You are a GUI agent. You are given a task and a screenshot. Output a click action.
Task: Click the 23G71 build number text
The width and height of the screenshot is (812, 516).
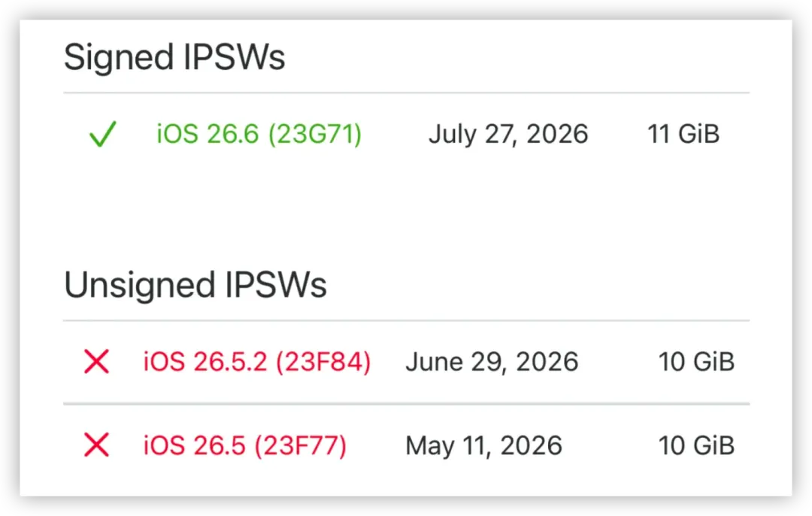[x=315, y=134]
